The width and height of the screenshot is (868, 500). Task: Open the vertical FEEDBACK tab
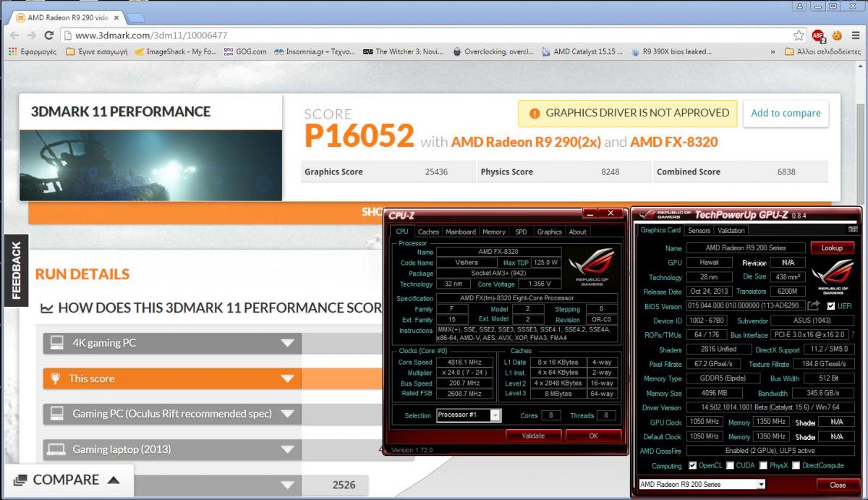16,271
